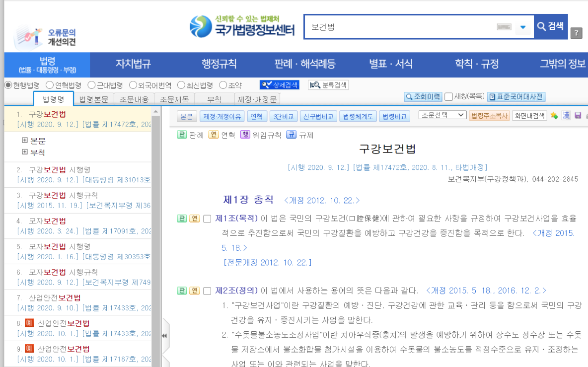Go to the 국가법령정보센터 home logo
The height and width of the screenshot is (367, 588).
(x=242, y=26)
